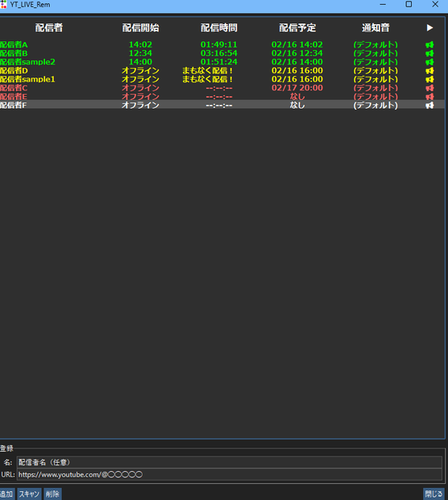The height and width of the screenshot is (500, 448).
Task: Click megaphone icon in 配信者sample2 row
Action: pos(429,62)
